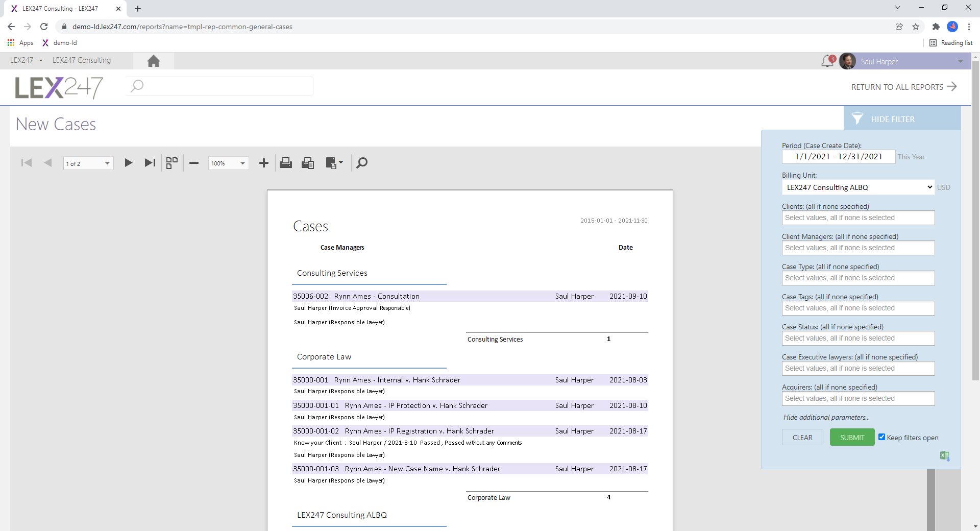The width and height of the screenshot is (980, 531).
Task: Open Saul Harper user menu
Action: click(902, 61)
